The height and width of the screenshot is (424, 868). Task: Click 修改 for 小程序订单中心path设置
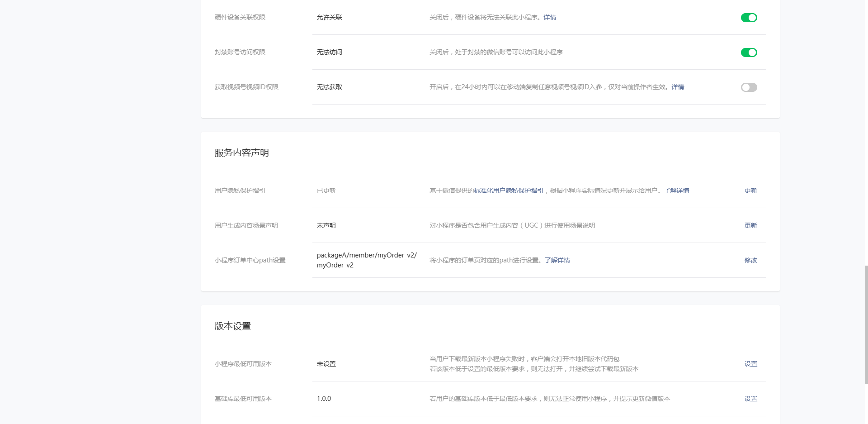point(750,260)
